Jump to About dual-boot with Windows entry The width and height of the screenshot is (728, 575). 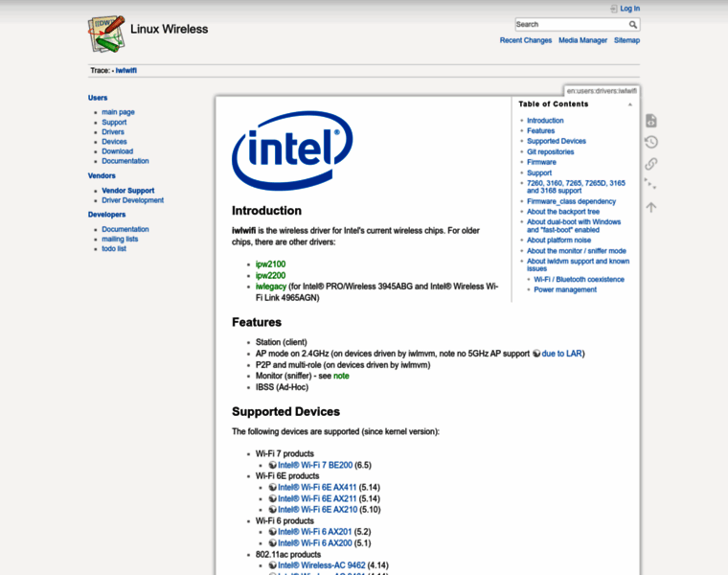pos(574,226)
